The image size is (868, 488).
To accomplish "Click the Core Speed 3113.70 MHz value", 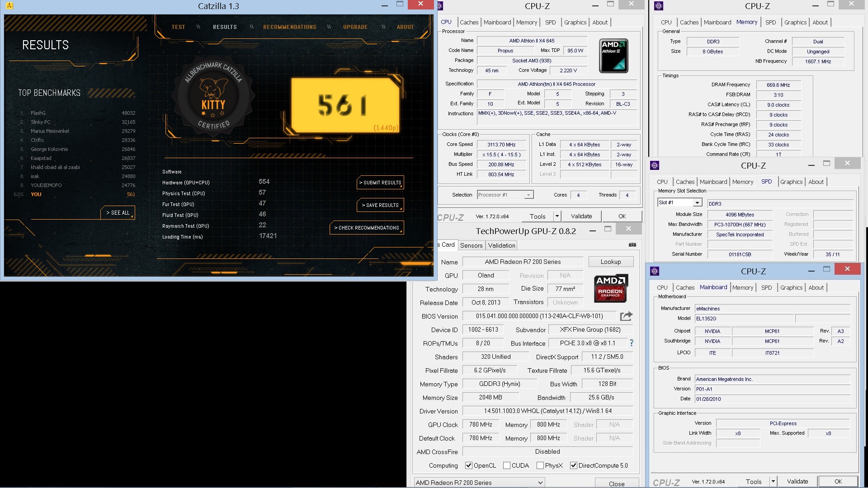I will (x=501, y=145).
